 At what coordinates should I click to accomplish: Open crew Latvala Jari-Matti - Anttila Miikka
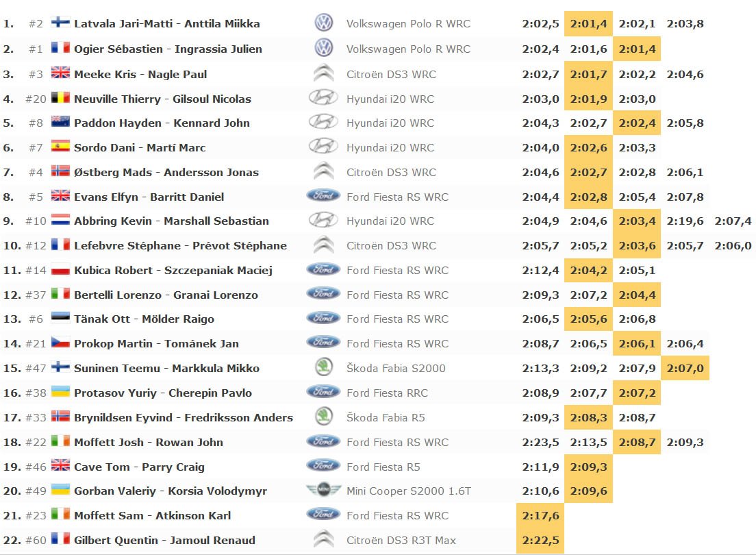pos(167,24)
